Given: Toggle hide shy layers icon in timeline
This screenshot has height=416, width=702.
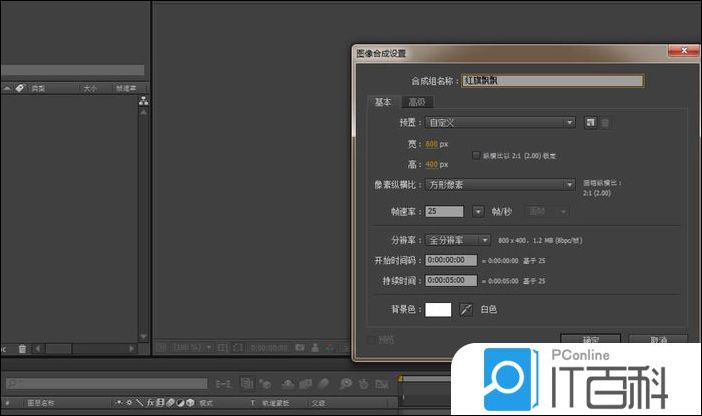Looking at the screenshot, I should click(287, 384).
